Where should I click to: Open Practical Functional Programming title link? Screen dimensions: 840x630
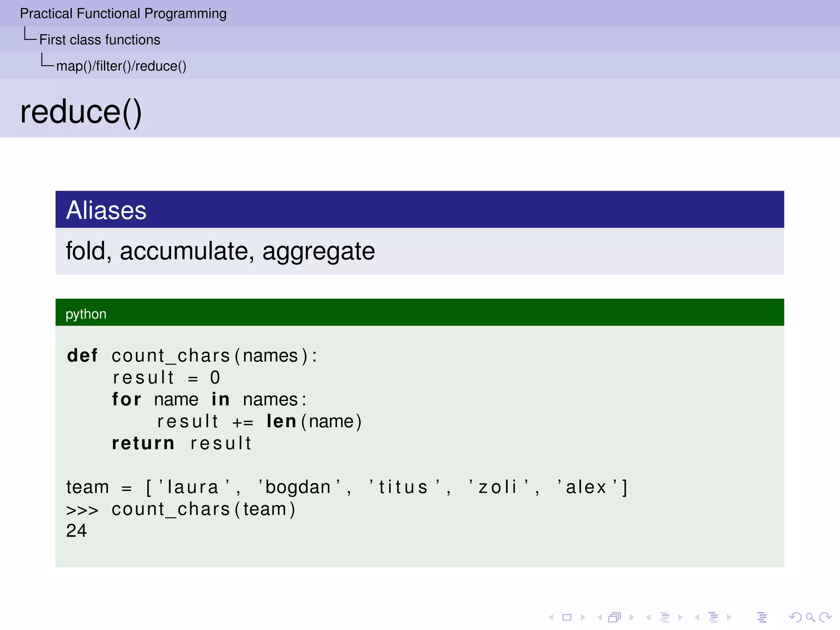point(123,14)
